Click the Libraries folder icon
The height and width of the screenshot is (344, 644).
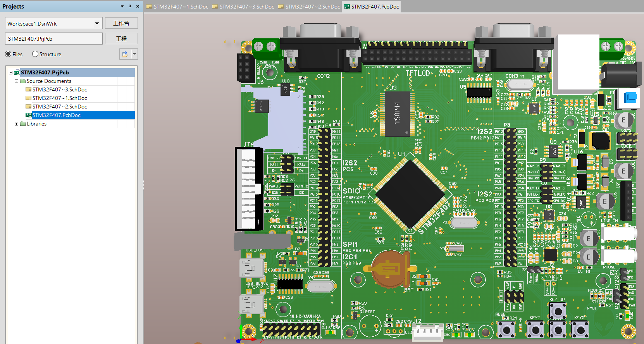[23, 124]
